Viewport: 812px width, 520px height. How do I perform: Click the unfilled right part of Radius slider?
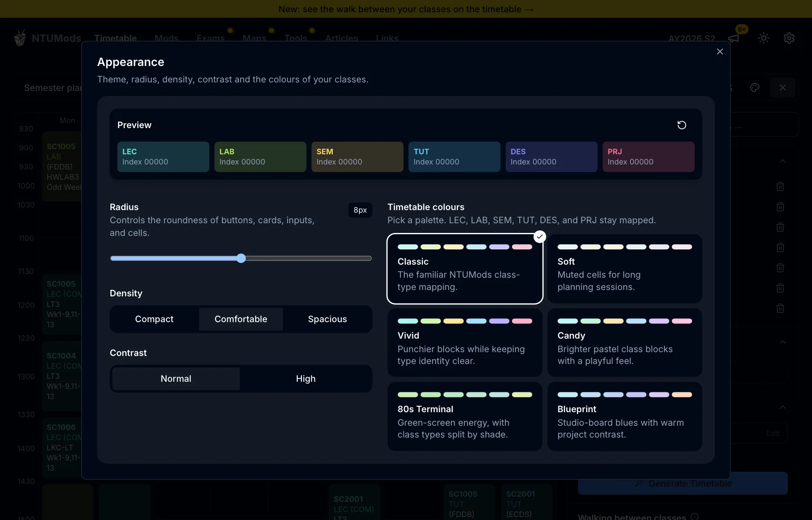[x=308, y=258]
